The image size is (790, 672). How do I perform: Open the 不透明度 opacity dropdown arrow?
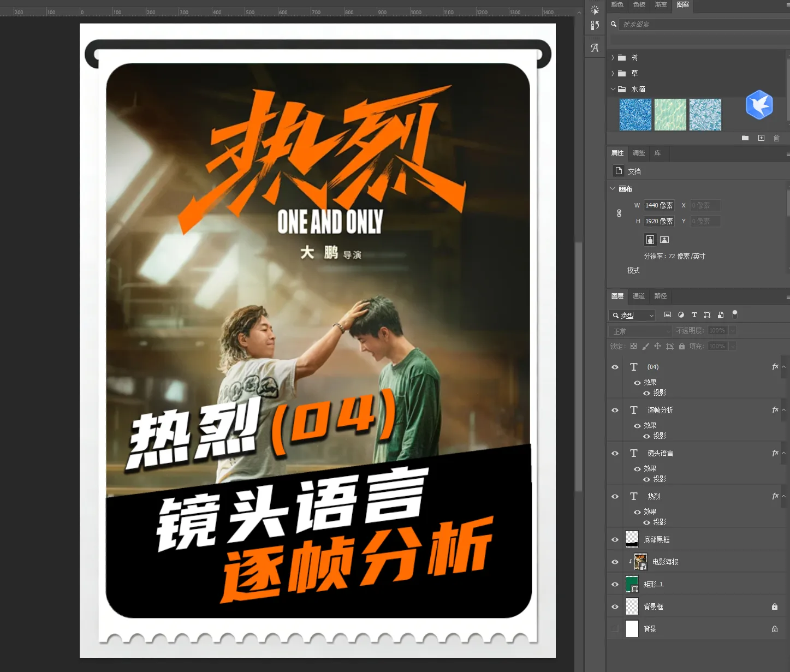(x=733, y=330)
